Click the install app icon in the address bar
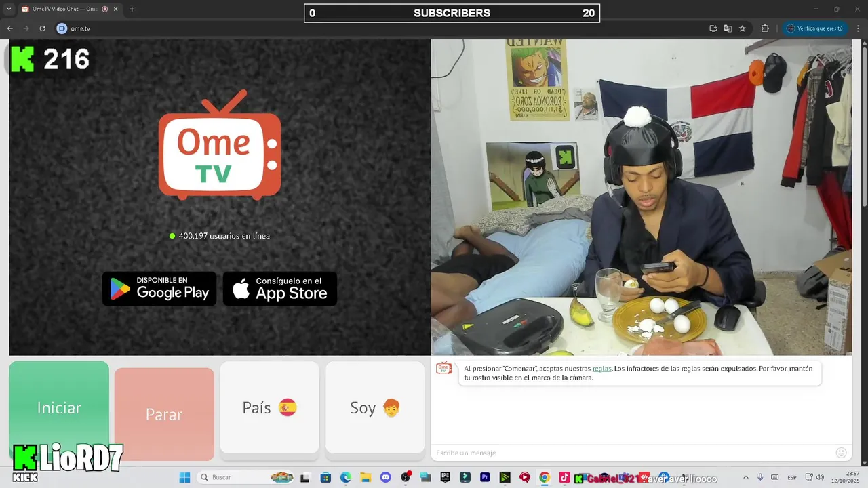 713,28
